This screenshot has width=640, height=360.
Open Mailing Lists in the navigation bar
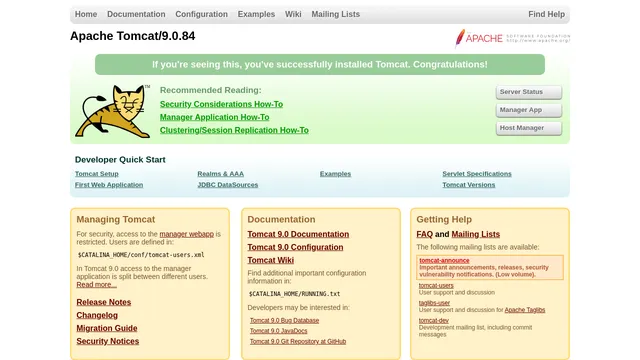click(x=336, y=14)
